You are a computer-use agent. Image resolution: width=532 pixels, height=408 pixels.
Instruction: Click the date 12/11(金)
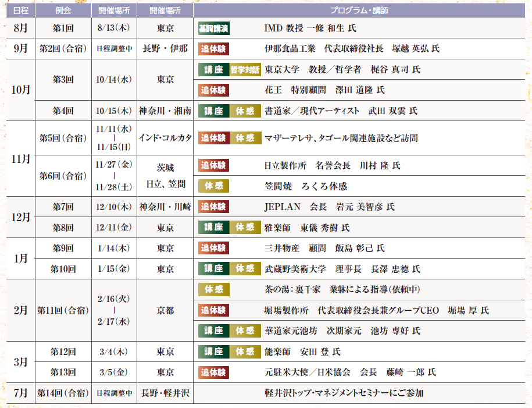(114, 228)
